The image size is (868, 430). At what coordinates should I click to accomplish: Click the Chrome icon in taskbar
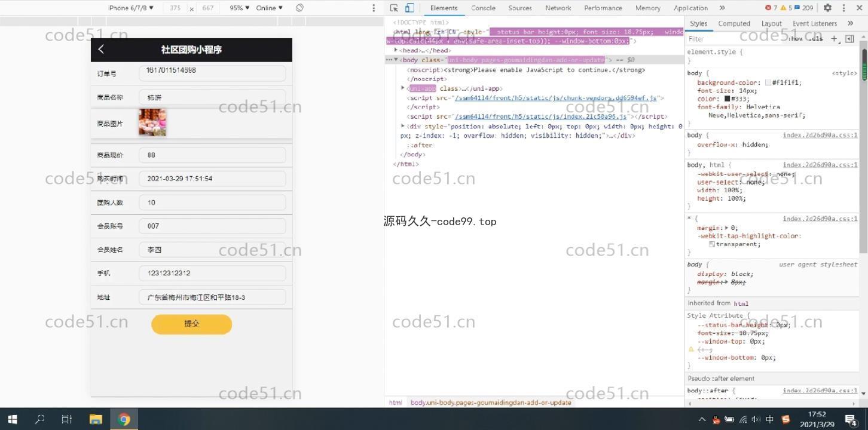point(124,419)
